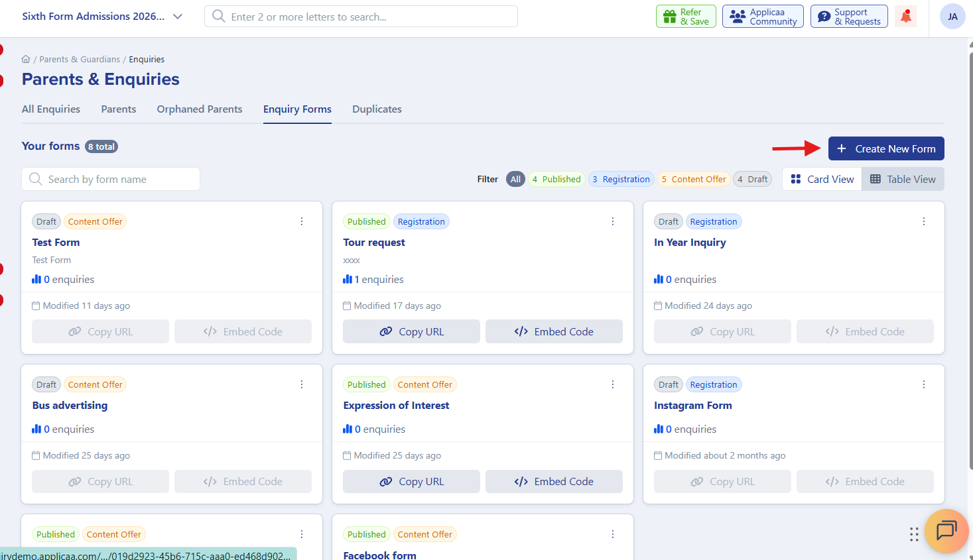The image size is (973, 560).
Task: Open Applicaa Community
Action: click(763, 17)
